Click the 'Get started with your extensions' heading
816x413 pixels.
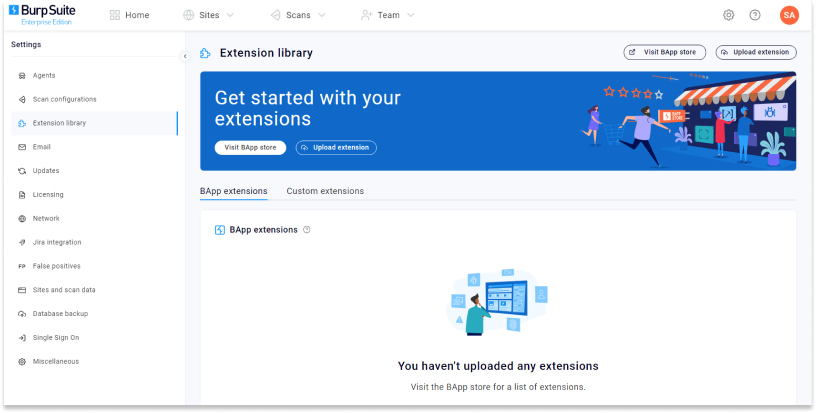click(x=308, y=108)
